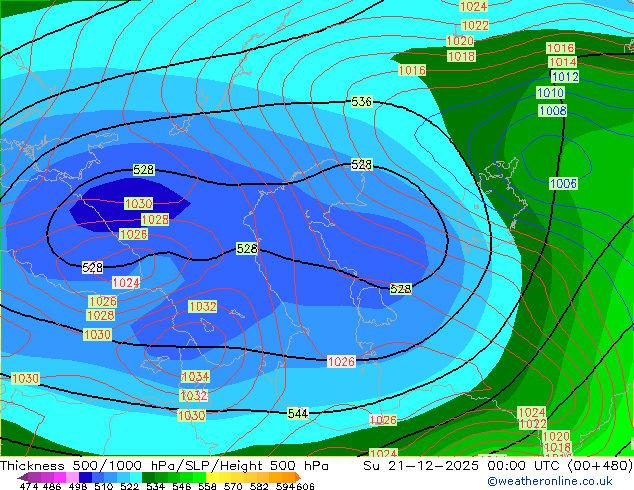Click the legend value 474
Viewport: 634px width, 490px height.
29,486
